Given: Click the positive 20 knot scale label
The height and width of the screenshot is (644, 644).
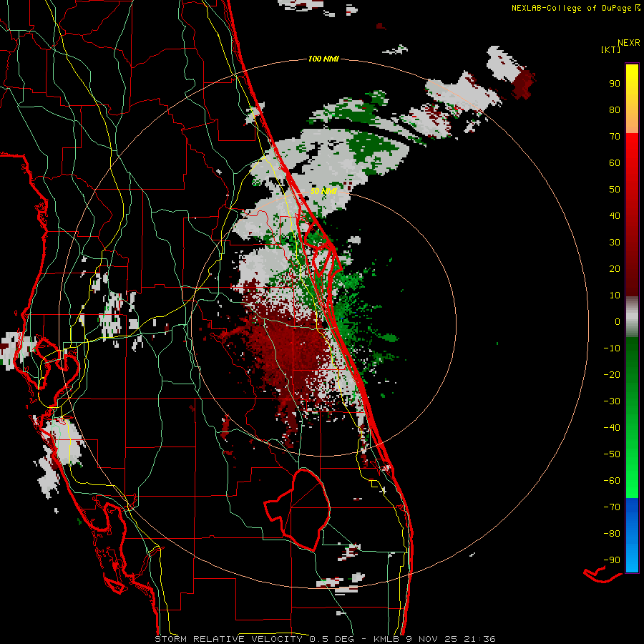Looking at the screenshot, I should coord(615,268).
